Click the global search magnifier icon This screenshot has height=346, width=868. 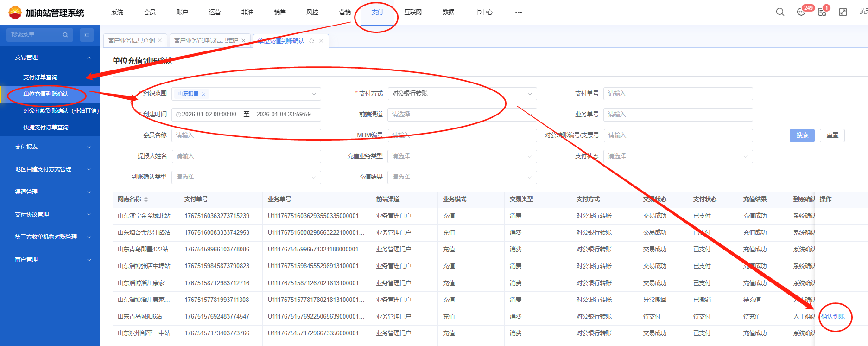(x=780, y=12)
